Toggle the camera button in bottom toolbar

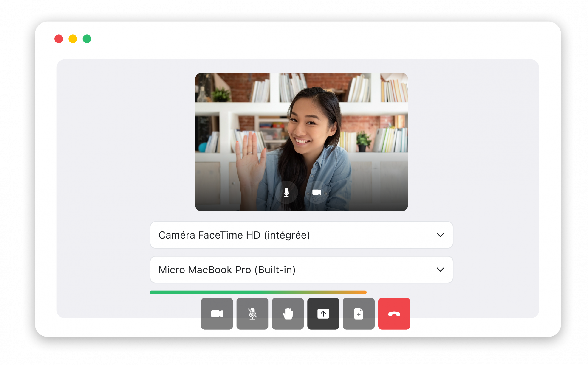pos(217,314)
